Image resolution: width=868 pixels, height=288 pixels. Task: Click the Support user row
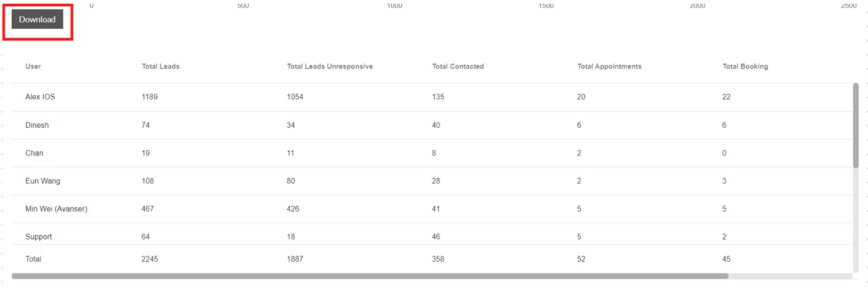pyautogui.click(x=38, y=237)
